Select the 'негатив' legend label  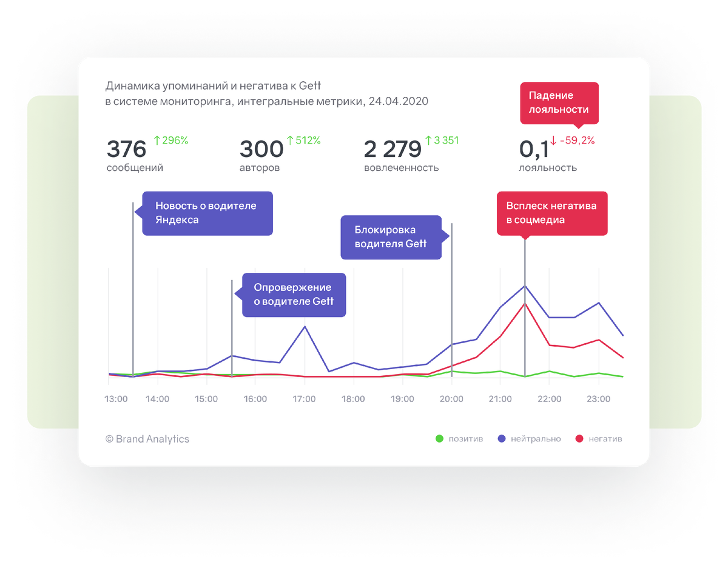click(x=605, y=439)
